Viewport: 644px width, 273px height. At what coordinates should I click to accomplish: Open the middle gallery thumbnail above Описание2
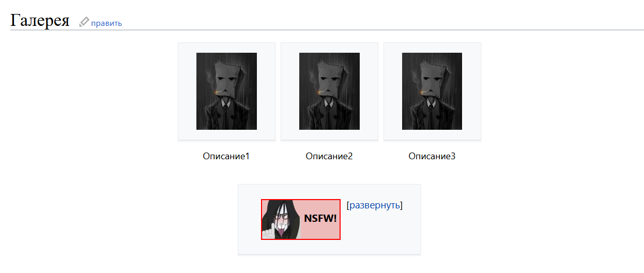pos(329,91)
